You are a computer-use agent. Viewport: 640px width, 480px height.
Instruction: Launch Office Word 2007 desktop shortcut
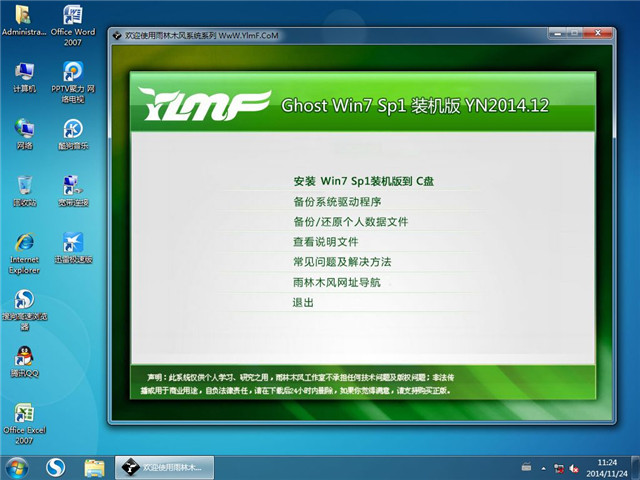72,15
